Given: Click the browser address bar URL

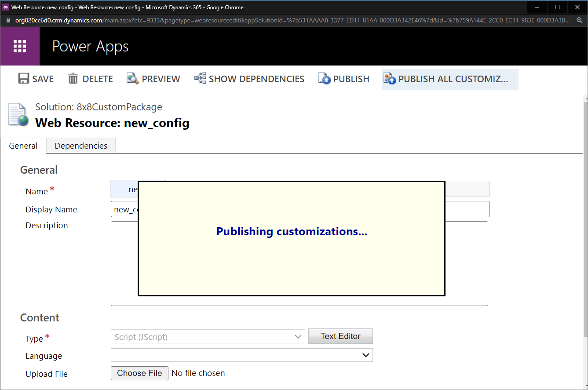Looking at the screenshot, I should click(x=292, y=20).
